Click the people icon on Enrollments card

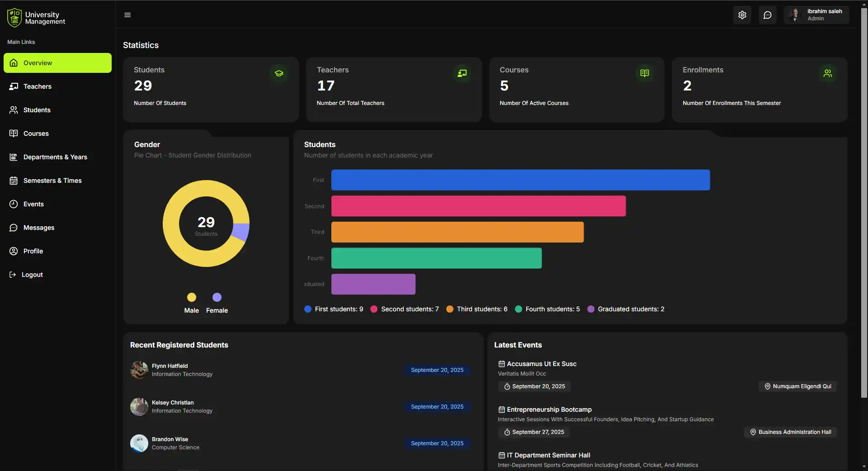827,73
